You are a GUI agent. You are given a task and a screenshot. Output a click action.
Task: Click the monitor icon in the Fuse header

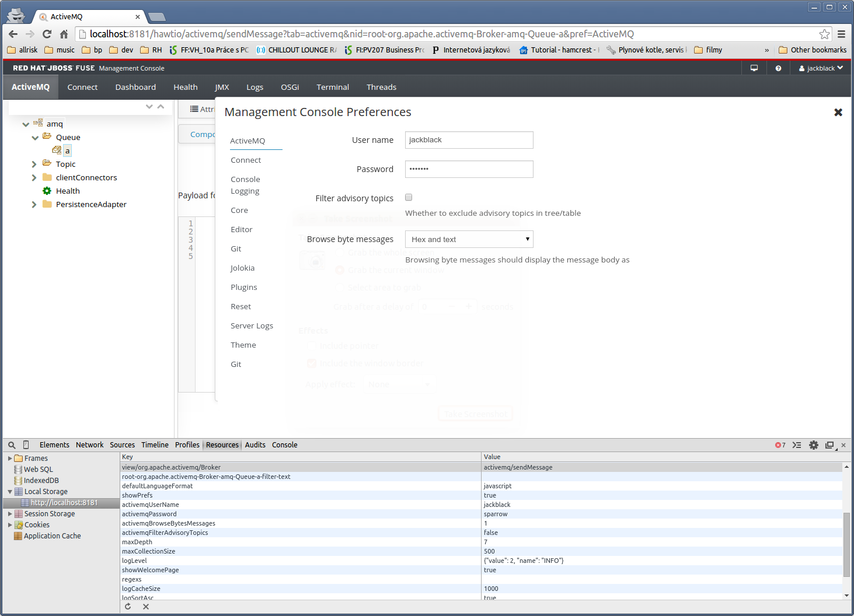[x=754, y=68]
